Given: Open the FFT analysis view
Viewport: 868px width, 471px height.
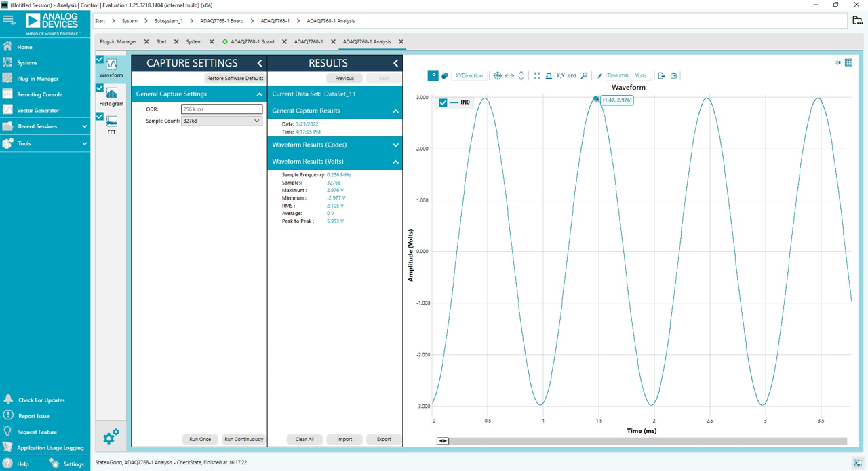Looking at the screenshot, I should 111,121.
